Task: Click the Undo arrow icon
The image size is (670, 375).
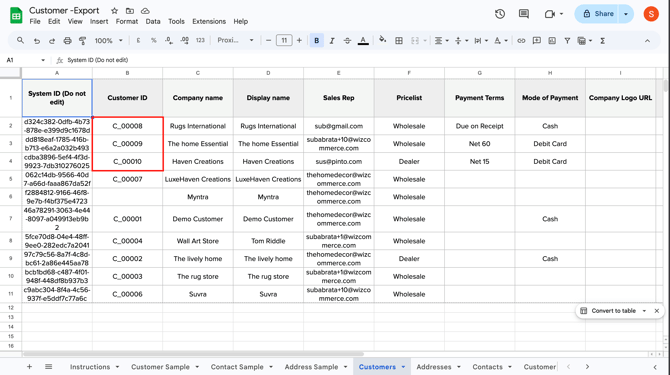Action: click(x=37, y=41)
